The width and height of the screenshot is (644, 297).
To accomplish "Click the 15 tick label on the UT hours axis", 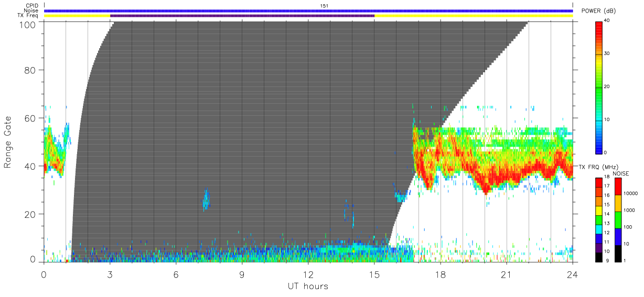I will [374, 274].
